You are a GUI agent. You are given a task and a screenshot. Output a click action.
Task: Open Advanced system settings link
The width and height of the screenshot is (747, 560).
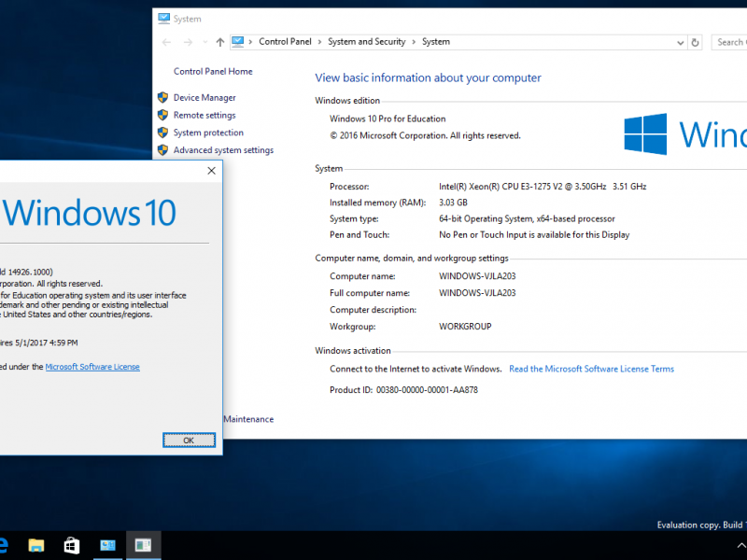[x=223, y=150]
